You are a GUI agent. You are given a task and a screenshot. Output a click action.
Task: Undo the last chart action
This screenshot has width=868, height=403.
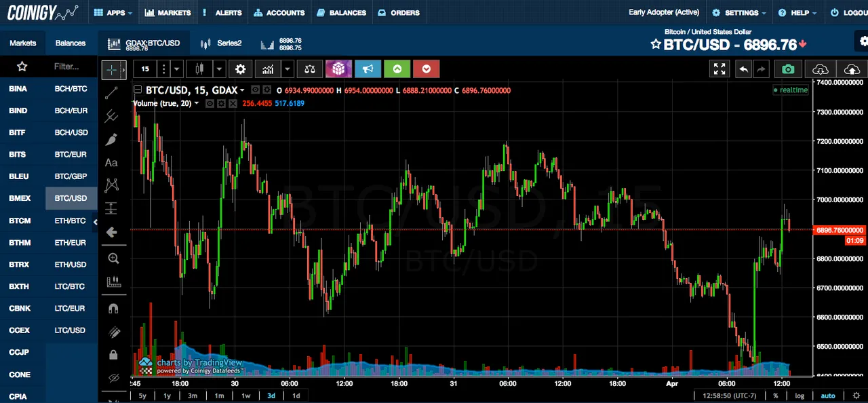744,69
